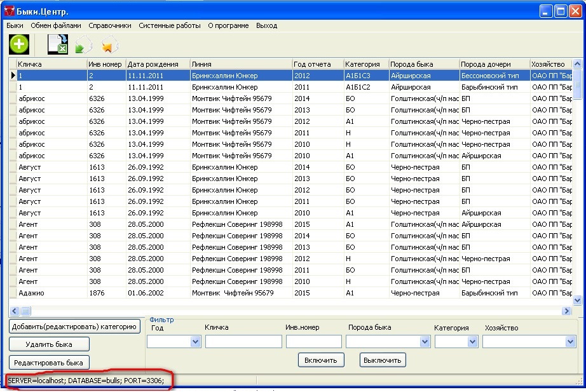586x392 pixels.
Task: Click the Порода дочери column header
Action: [495, 64]
